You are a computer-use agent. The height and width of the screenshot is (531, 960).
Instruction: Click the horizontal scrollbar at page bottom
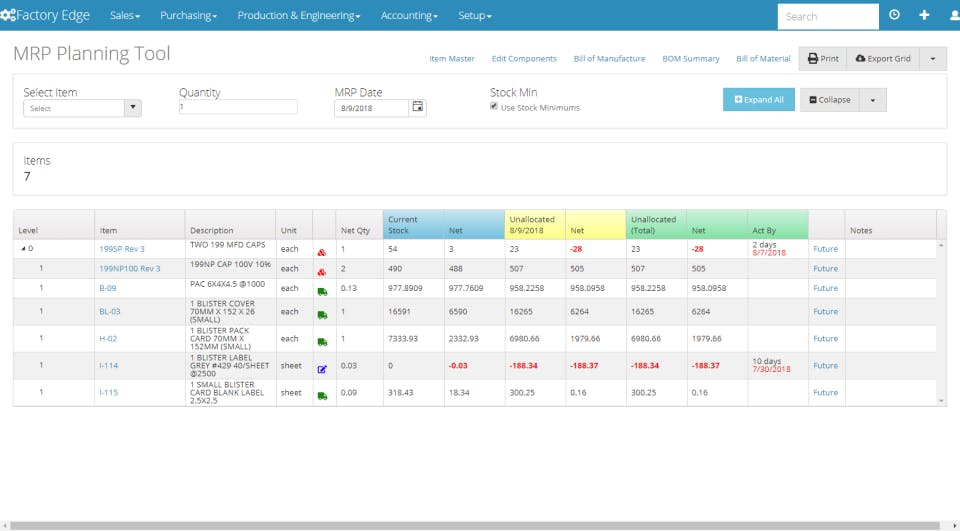(x=475, y=525)
